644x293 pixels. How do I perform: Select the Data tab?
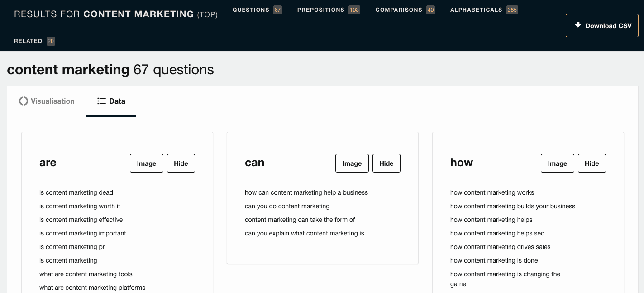(x=111, y=101)
